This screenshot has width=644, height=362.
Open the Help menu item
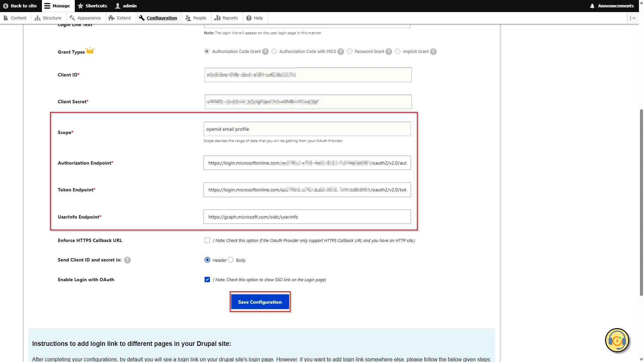tap(255, 18)
